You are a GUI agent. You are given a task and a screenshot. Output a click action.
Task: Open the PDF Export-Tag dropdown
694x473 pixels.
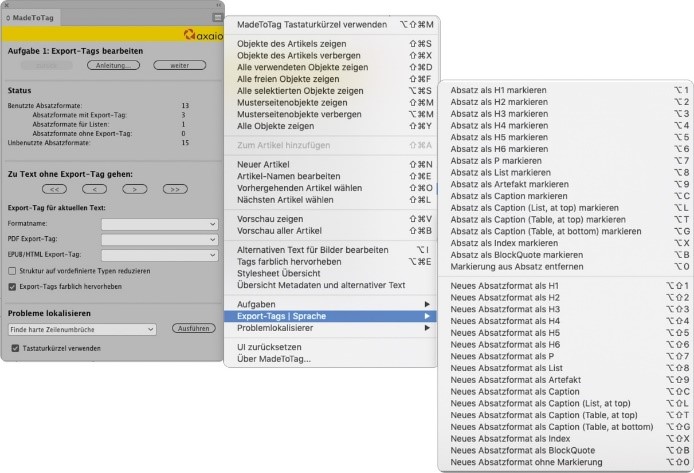point(160,239)
